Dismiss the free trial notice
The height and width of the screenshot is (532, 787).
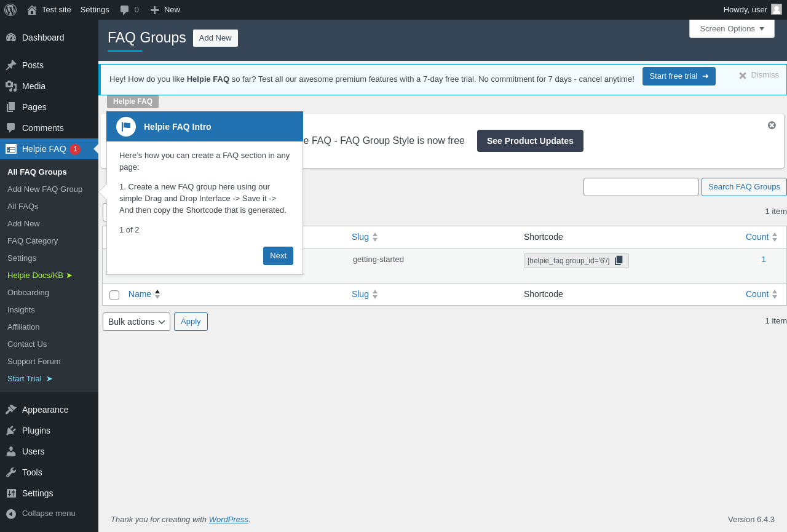pyautogui.click(x=759, y=75)
